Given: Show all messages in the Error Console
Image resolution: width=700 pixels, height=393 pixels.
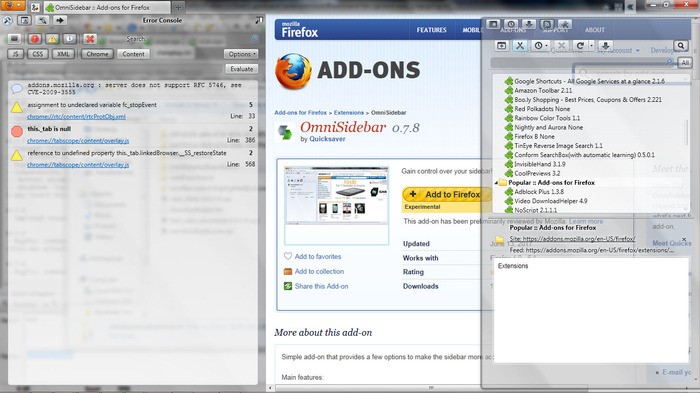Looking at the screenshot, I should pyautogui.click(x=14, y=39).
